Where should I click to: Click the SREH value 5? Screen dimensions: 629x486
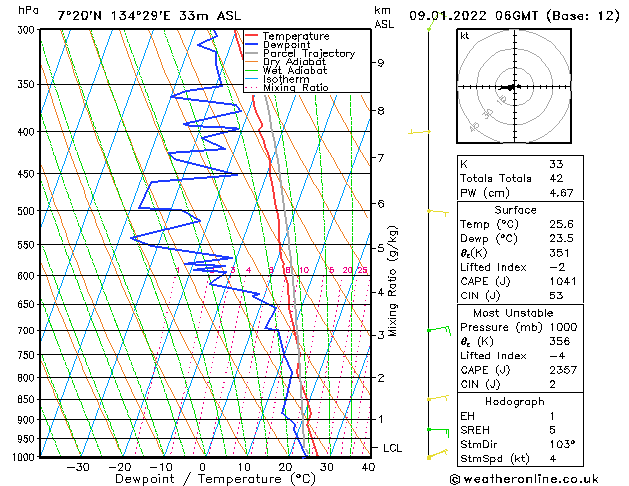[x=552, y=430]
